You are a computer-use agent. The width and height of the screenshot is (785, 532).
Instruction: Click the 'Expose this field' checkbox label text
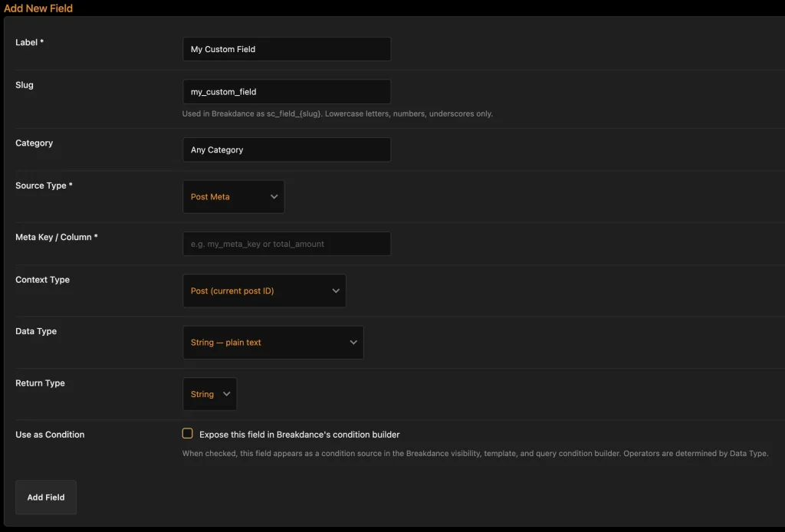(300, 435)
